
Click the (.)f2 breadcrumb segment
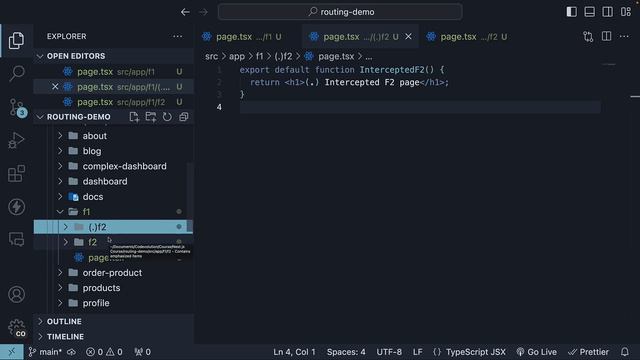point(284,56)
